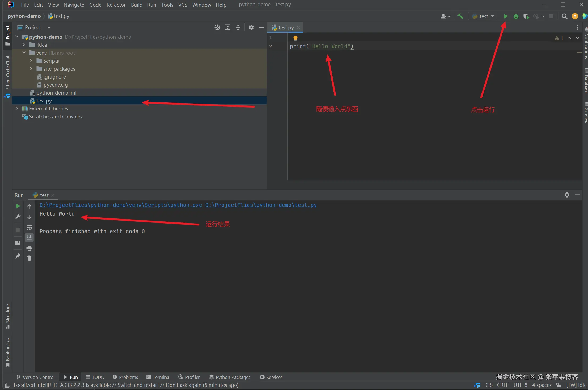The height and width of the screenshot is (390, 588).
Task: Clear console with the trash icon
Action: coord(29,258)
